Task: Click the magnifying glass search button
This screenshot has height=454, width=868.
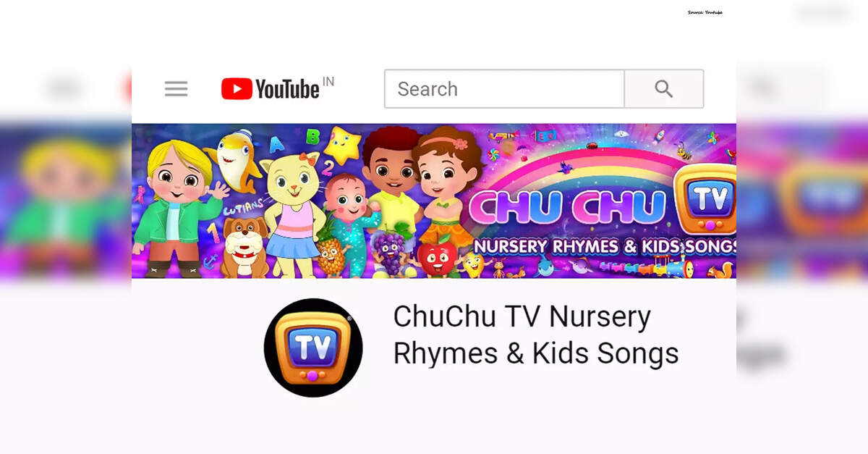Action: click(664, 89)
